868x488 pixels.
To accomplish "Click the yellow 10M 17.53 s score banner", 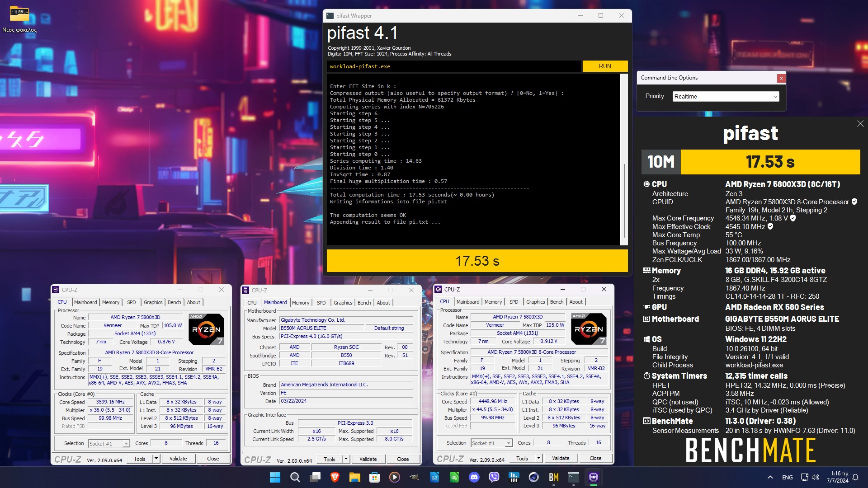I will pos(750,162).
